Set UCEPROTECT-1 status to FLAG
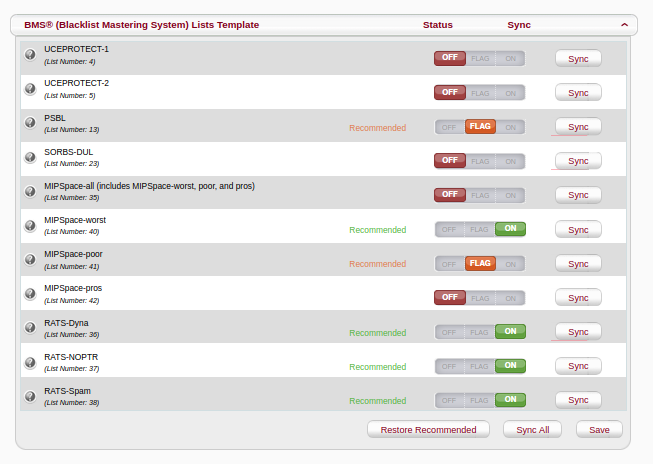Screen dimensions: 653x464 [x=480, y=58]
